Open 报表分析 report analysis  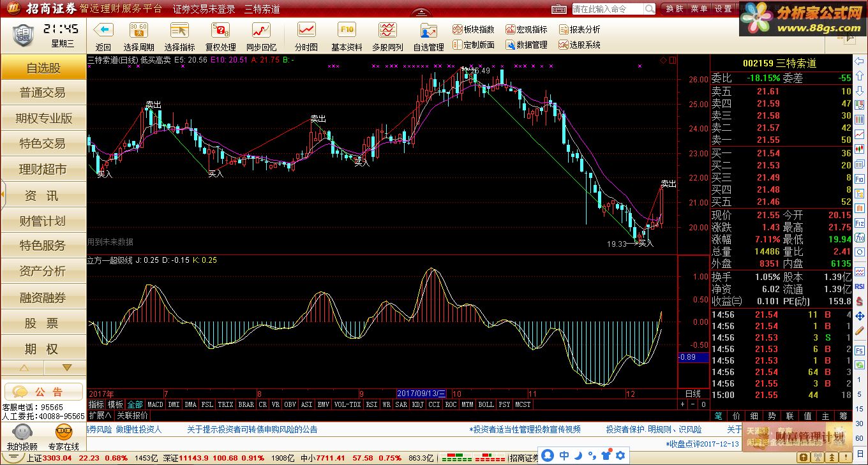(580, 29)
